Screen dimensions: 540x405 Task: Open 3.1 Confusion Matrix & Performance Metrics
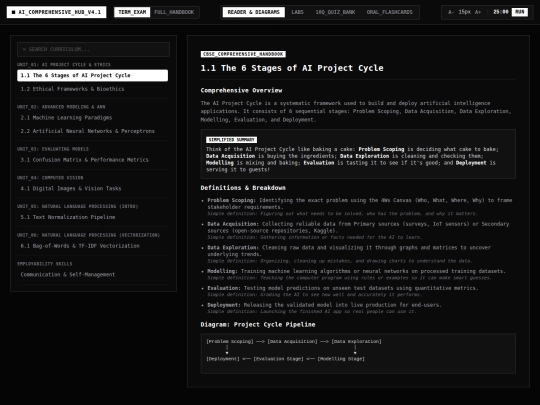[x=93, y=160]
